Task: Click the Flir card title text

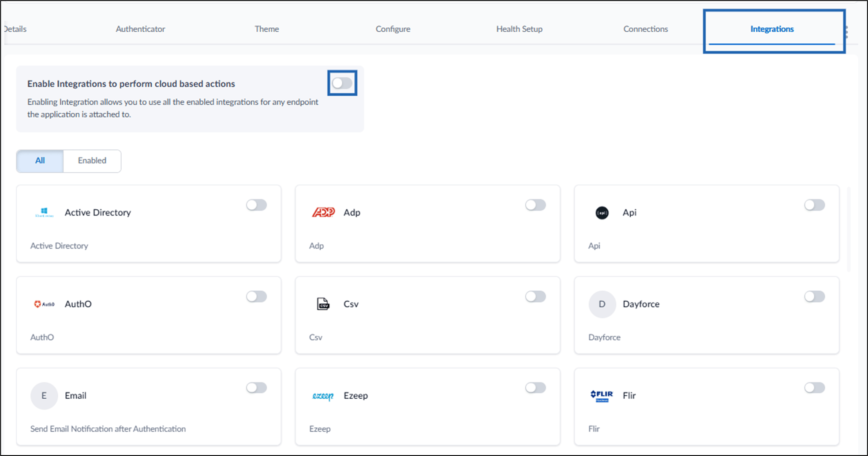Action: (629, 396)
